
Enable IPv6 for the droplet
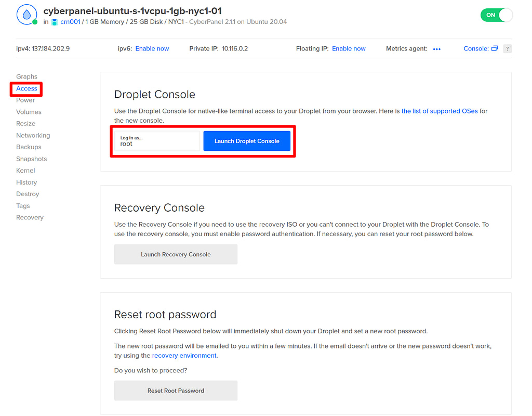click(152, 48)
